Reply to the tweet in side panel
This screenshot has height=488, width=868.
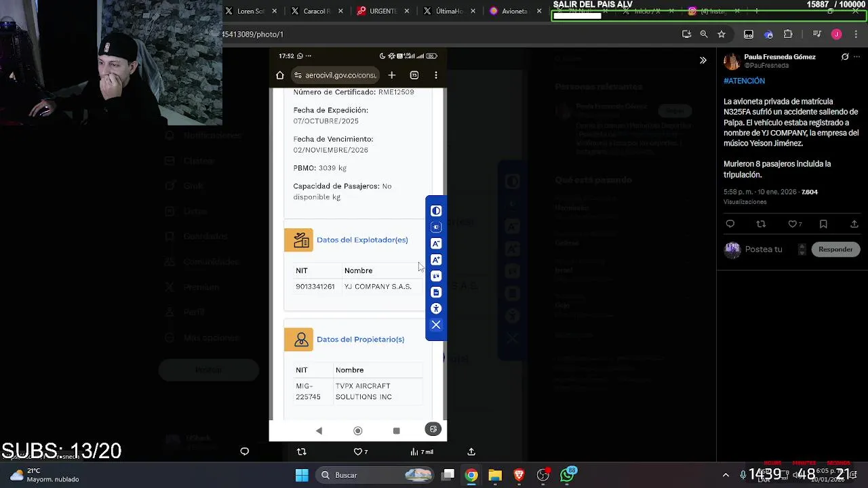click(x=730, y=224)
